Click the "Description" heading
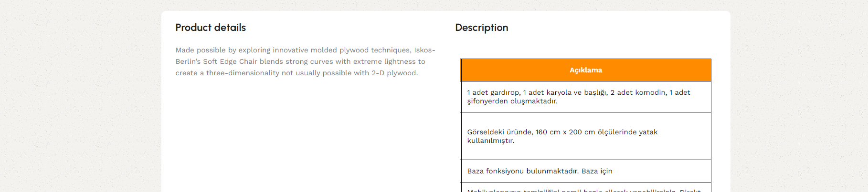Viewport: 868px width, 192px height. click(481, 28)
